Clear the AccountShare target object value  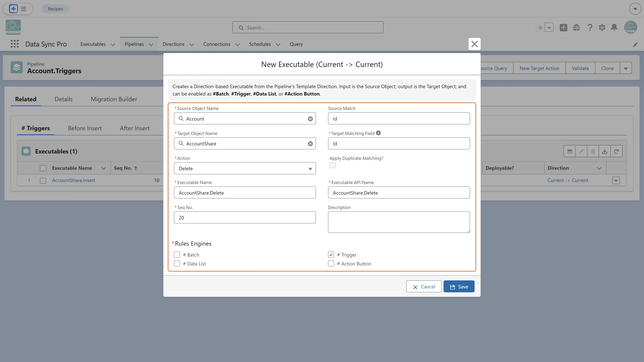(310, 144)
